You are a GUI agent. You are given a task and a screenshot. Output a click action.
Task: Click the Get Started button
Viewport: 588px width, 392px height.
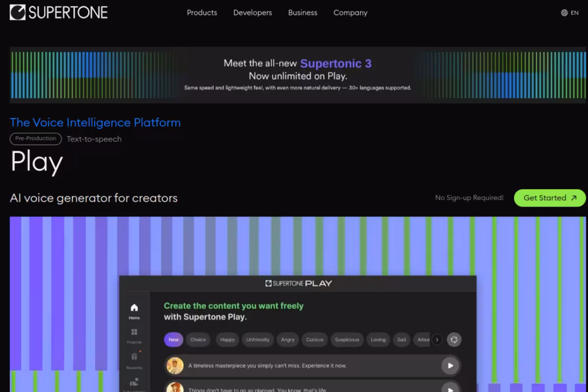pos(550,198)
